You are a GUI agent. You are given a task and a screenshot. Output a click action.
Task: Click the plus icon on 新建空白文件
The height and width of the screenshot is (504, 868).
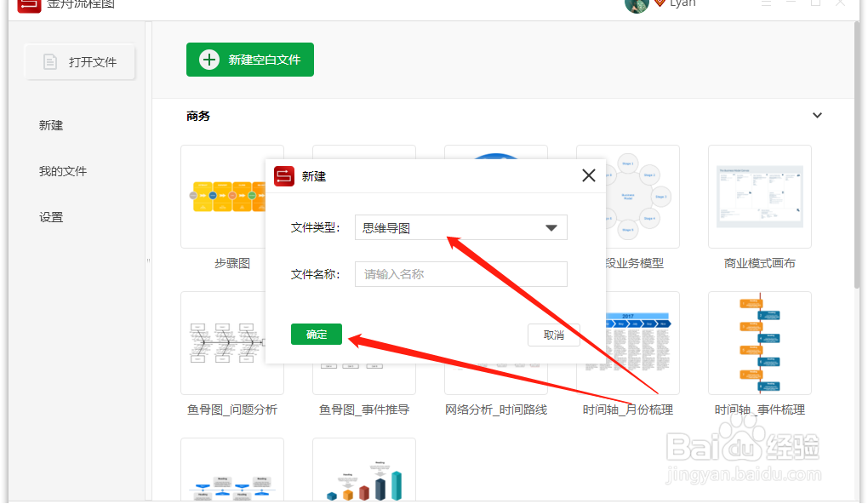pos(209,60)
